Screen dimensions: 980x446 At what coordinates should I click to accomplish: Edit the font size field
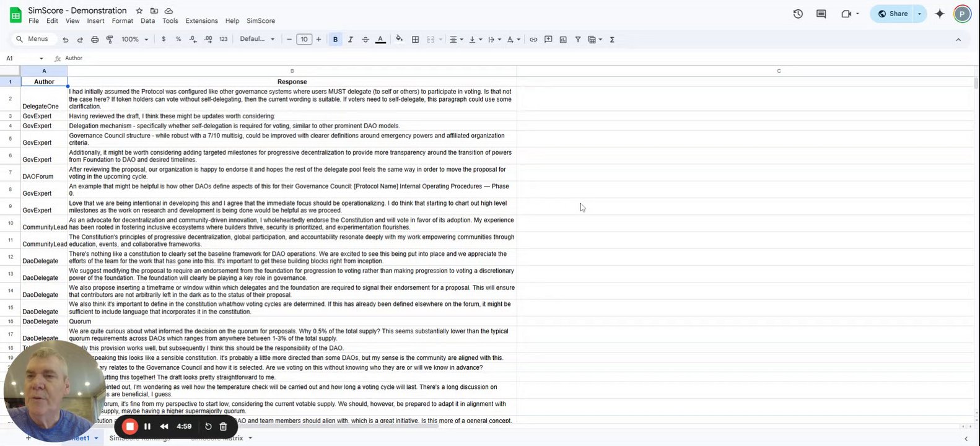304,39
